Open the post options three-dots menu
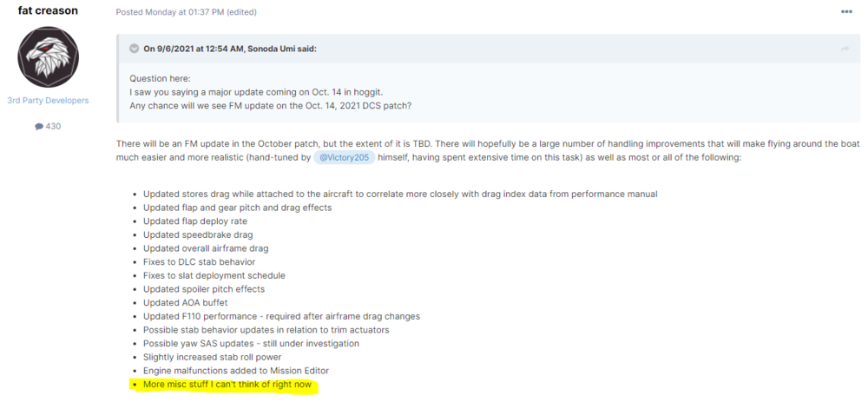 point(846,11)
